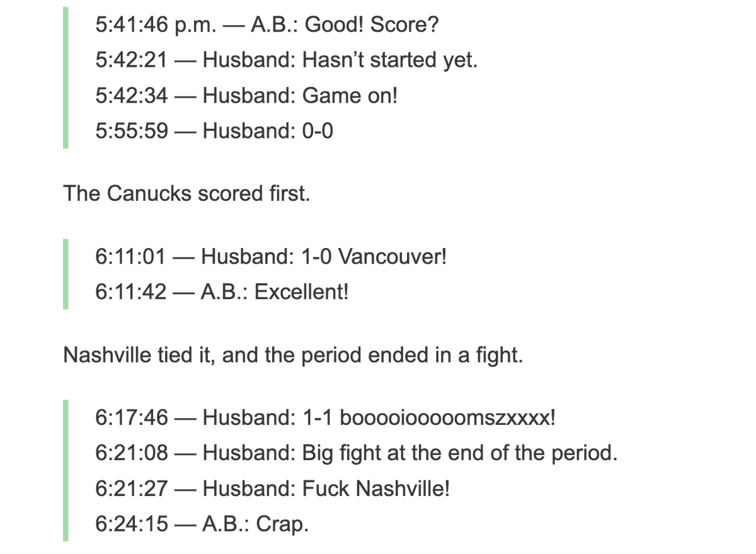Click the paragraph 'The Canucks scored first.'
The height and width of the screenshot is (554, 756).
coord(186,193)
